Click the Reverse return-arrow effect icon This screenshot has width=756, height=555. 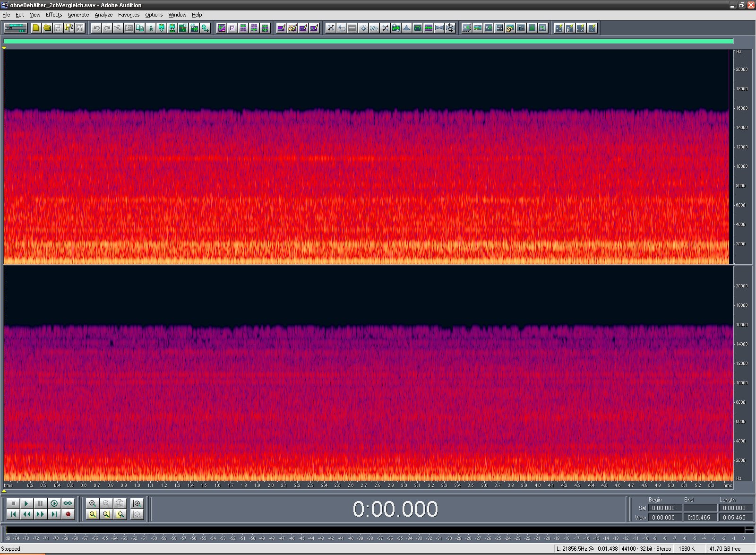pyautogui.click(x=342, y=28)
